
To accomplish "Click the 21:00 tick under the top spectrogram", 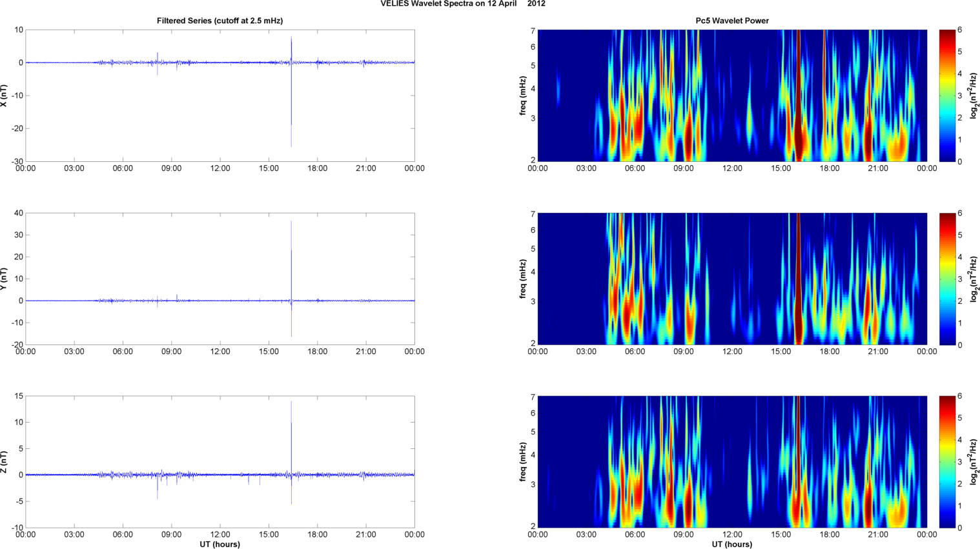I will (878, 168).
